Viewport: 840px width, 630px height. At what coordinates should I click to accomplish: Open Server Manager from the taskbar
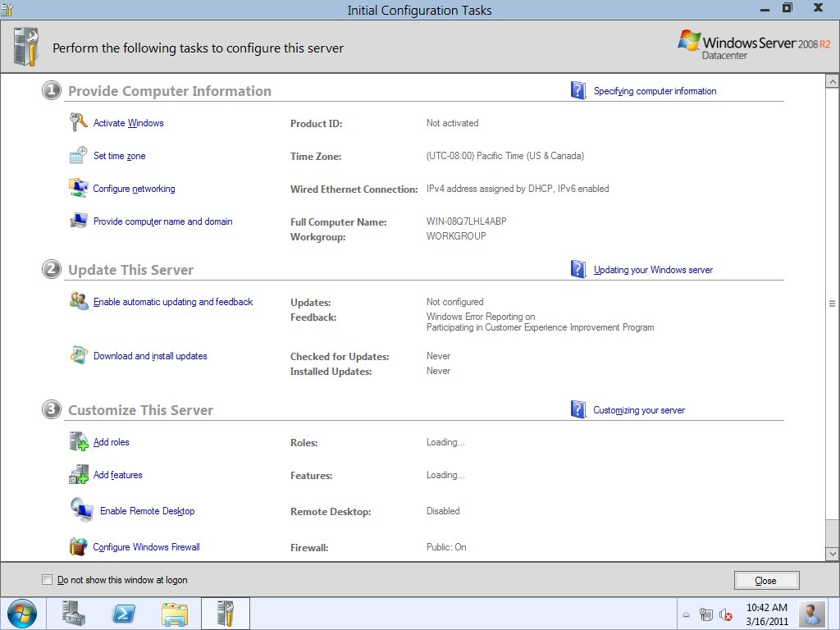point(74,614)
